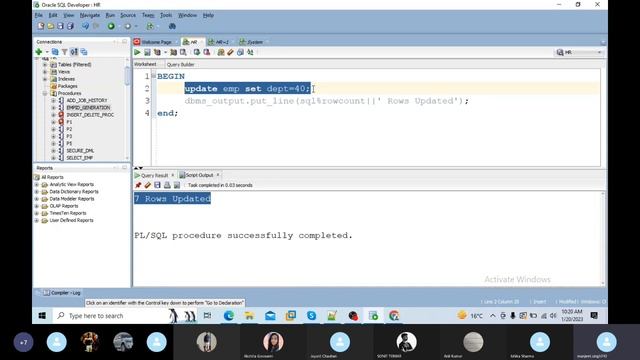The height and width of the screenshot is (360, 640).
Task: Print the Script Output
Action: [167, 185]
